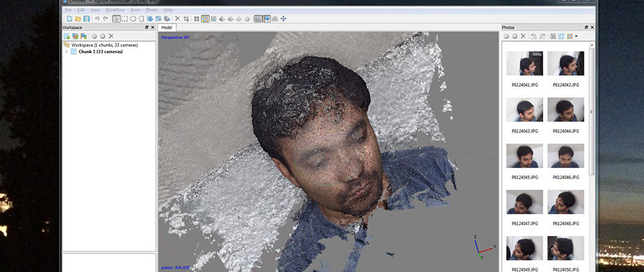Close the Photos pane with its X
Screen dimensions: 644x272
pos(591,27)
